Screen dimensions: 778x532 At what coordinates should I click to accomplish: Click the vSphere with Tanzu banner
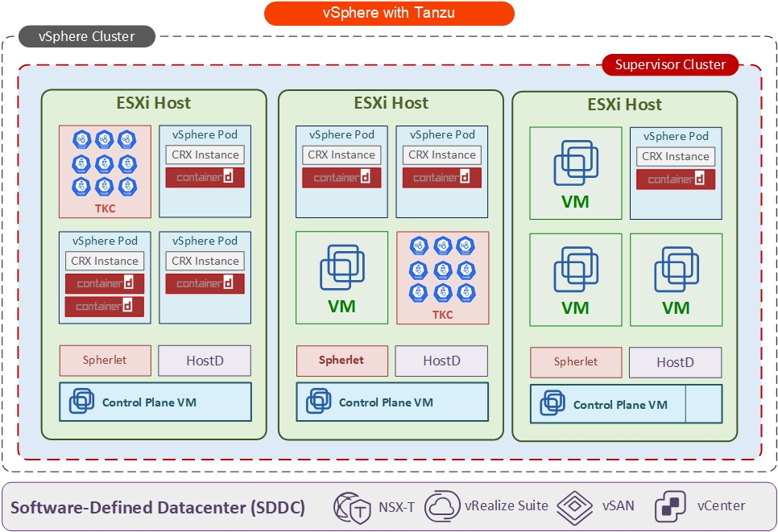click(x=388, y=13)
